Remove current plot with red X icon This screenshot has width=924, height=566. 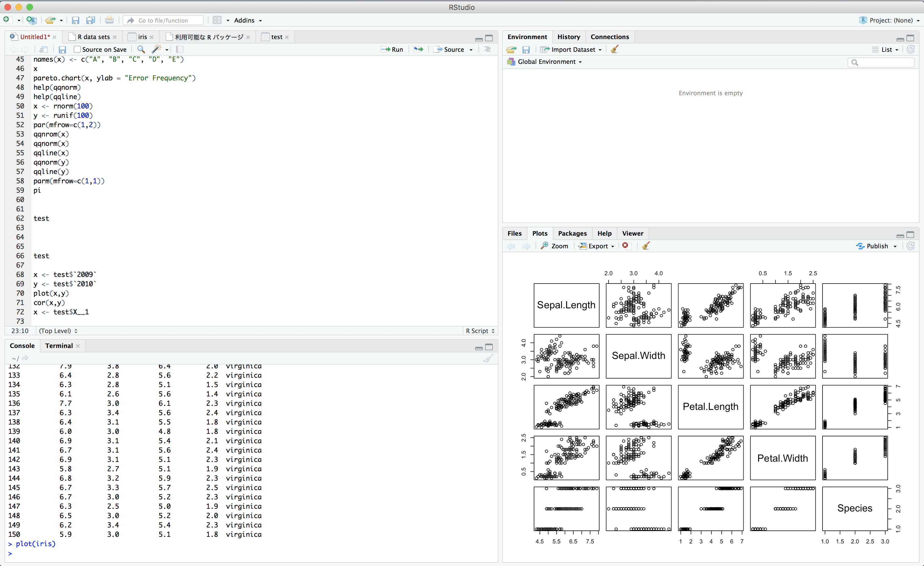[x=625, y=246]
